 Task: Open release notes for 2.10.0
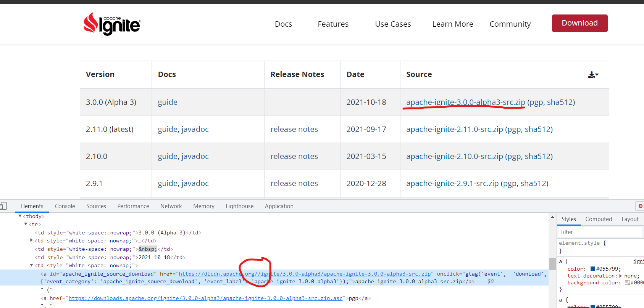click(294, 156)
